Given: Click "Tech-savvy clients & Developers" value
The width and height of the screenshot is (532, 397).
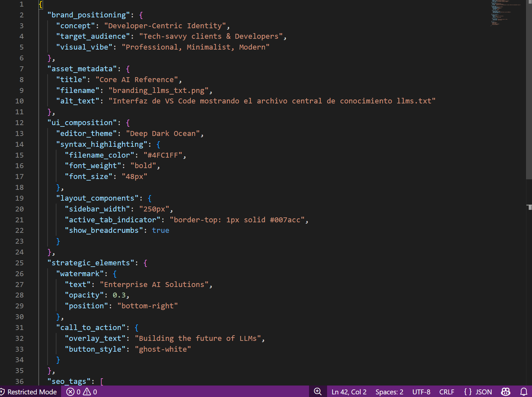Looking at the screenshot, I should (x=211, y=36).
